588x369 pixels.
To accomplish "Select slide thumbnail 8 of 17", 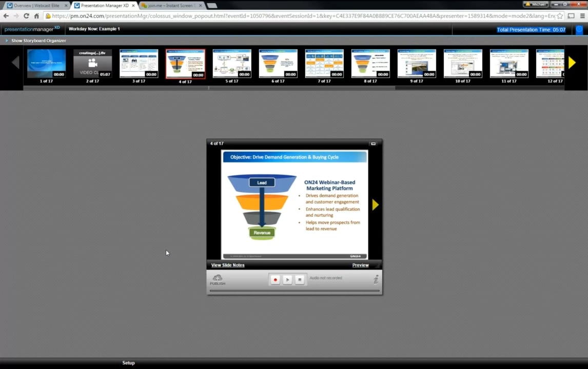I will (x=370, y=64).
